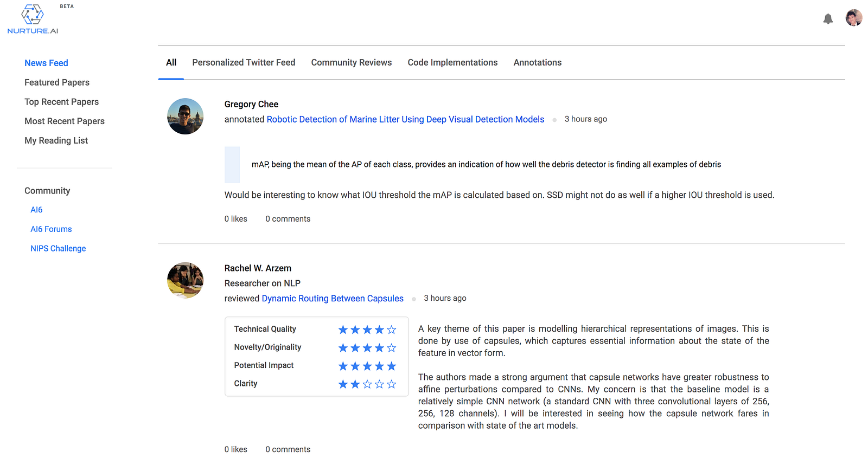This screenshot has height=465, width=868.
Task: Open Featured Papers in sidebar
Action: [57, 82]
